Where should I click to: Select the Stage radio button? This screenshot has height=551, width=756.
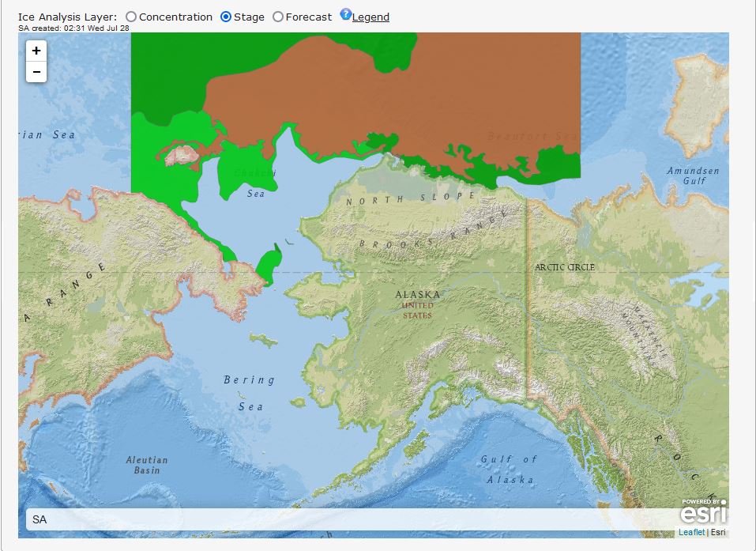[x=226, y=17]
